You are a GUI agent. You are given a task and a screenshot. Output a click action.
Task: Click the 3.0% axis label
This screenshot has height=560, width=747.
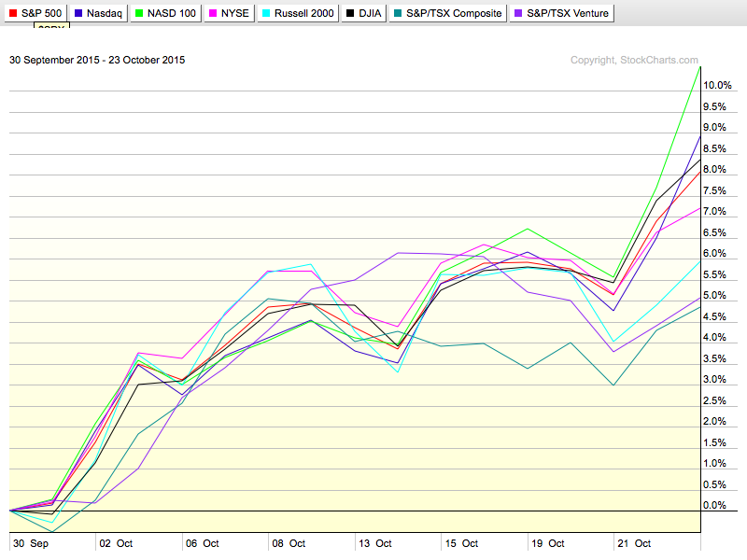point(714,379)
